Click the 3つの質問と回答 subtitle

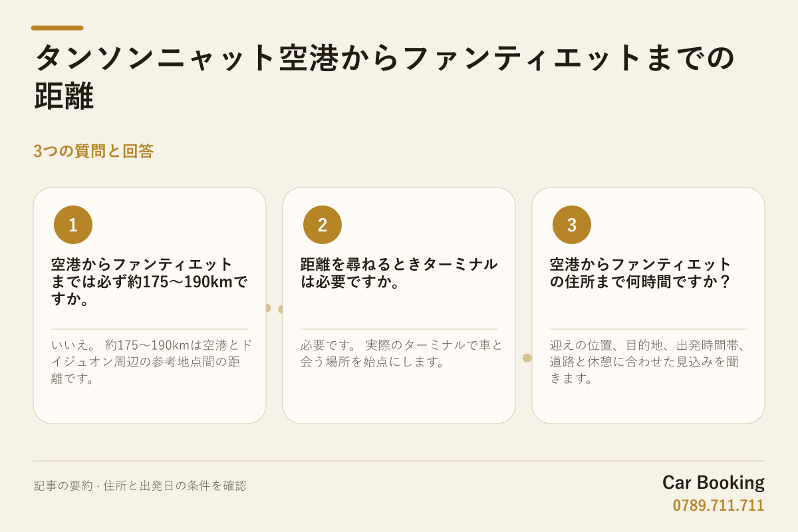(94, 151)
